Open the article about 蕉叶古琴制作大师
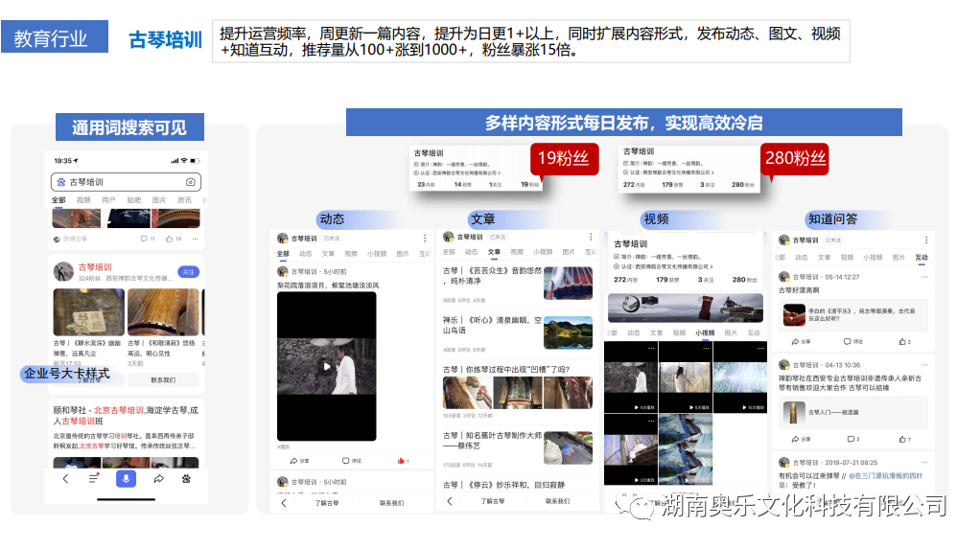The height and width of the screenshot is (549, 980). pyautogui.click(x=492, y=441)
